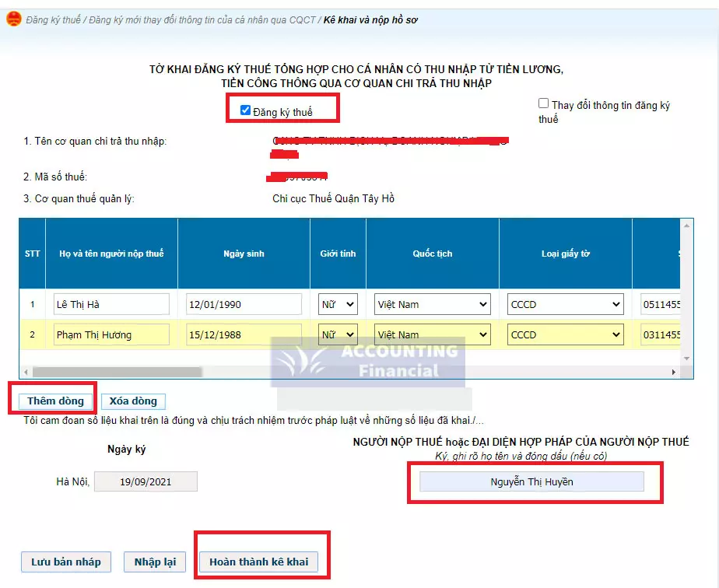The height and width of the screenshot is (588, 719).
Task: Click the table's vertical scroll up arrow
Action: click(x=686, y=226)
